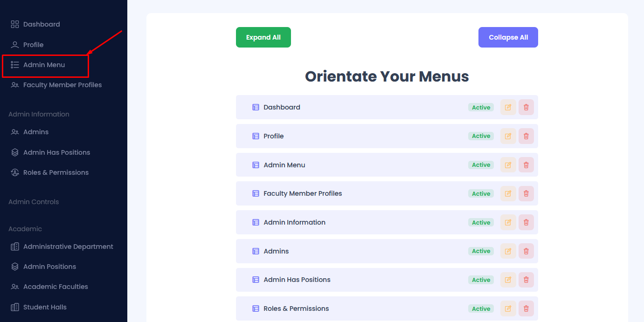Screen dimensions: 644x322
Task: Click trash icon for Faculty Member Profiles row
Action: [526, 193]
